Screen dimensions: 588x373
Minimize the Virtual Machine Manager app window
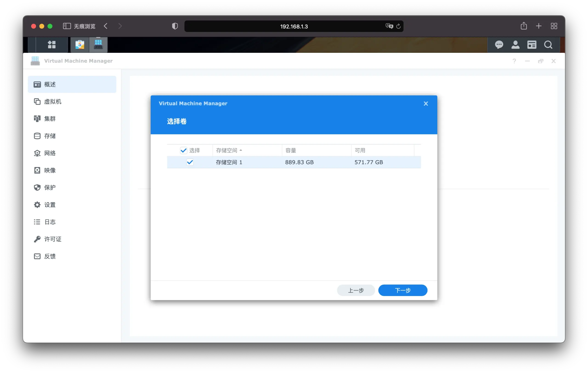527,61
